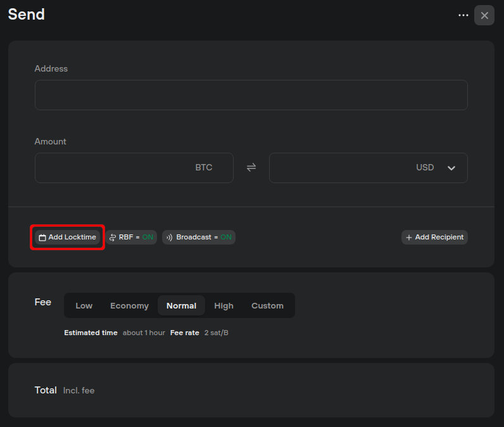Select the Low fee option

[84, 305]
